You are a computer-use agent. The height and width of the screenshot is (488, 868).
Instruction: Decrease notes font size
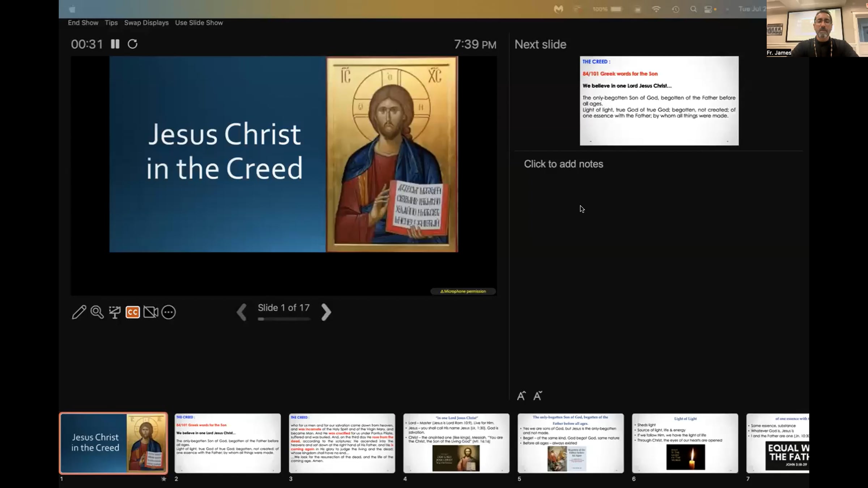(538, 396)
